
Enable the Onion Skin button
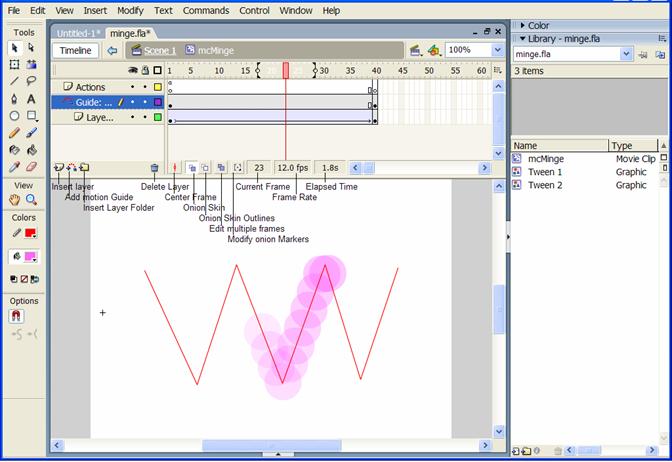tap(205, 168)
